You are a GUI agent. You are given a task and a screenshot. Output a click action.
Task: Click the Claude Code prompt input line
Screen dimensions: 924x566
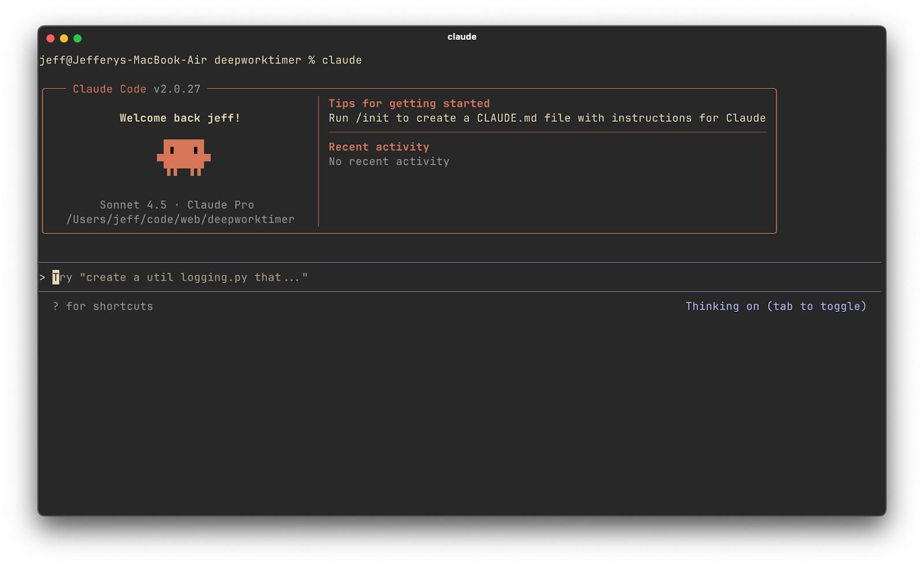pos(460,277)
